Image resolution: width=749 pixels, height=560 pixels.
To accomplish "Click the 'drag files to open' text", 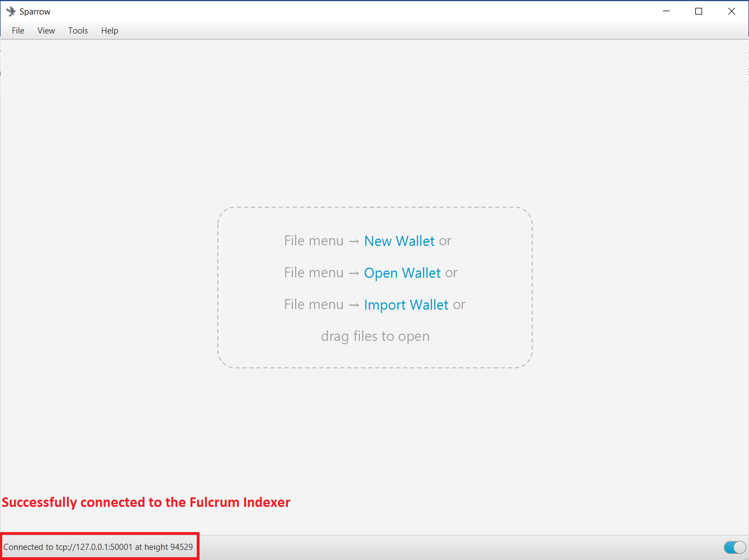I will [375, 336].
